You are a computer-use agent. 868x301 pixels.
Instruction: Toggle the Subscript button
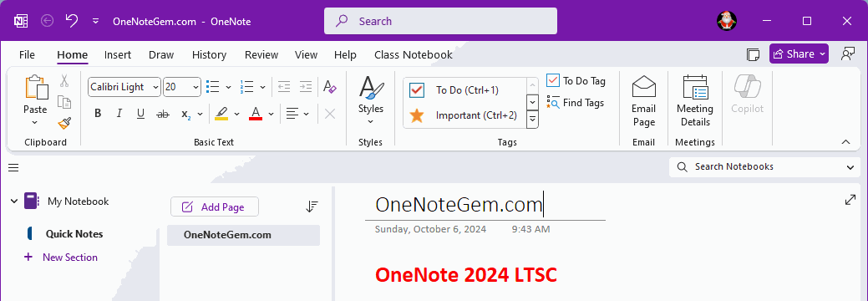point(186,114)
